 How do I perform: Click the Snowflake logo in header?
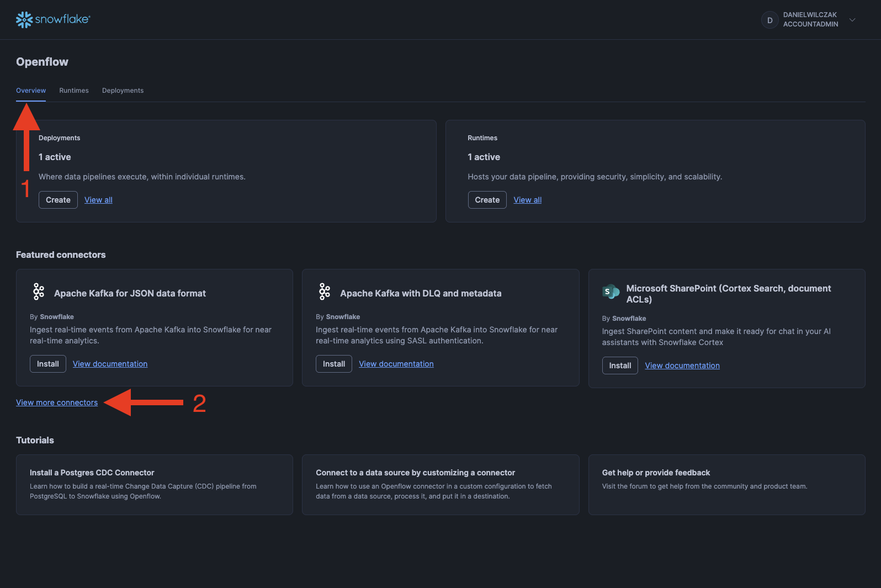[x=53, y=19]
